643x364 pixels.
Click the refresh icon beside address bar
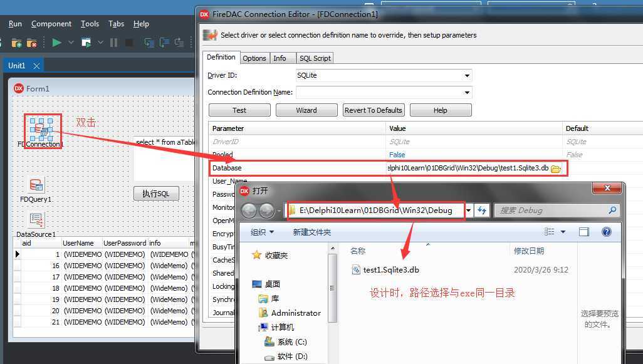pos(482,211)
